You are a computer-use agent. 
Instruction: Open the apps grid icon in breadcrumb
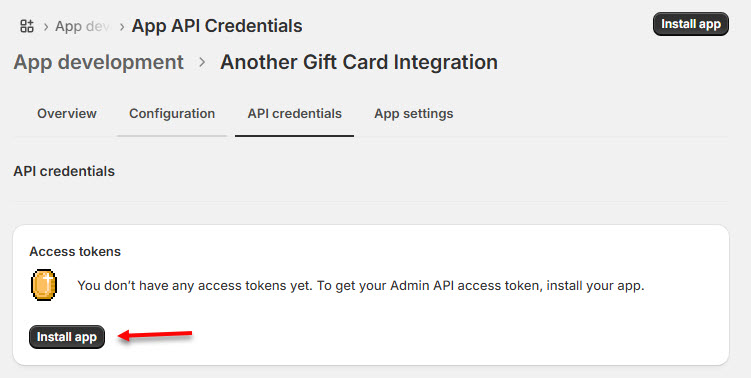(x=27, y=26)
